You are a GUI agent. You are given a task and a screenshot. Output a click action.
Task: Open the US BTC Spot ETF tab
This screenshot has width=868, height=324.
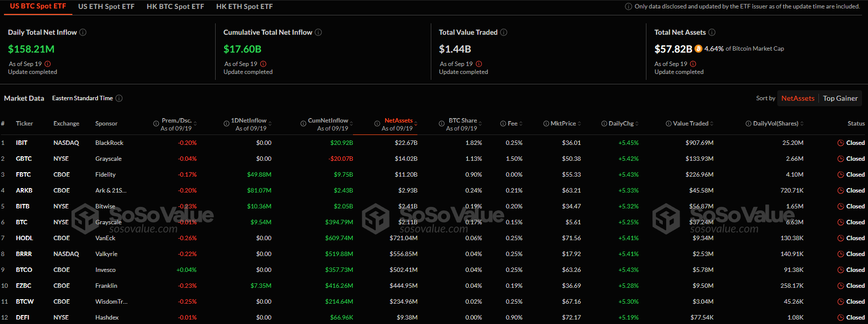(38, 6)
